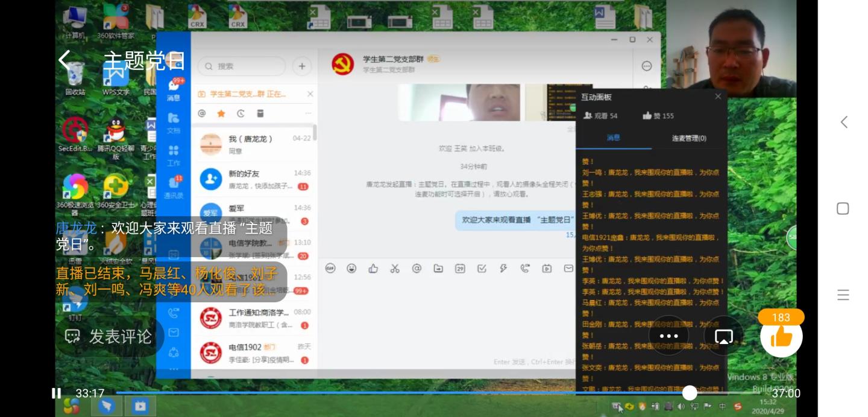Screen dimensions: 868x417
Task: Toggle the star favorites filter in chat list
Action: pyautogui.click(x=221, y=113)
